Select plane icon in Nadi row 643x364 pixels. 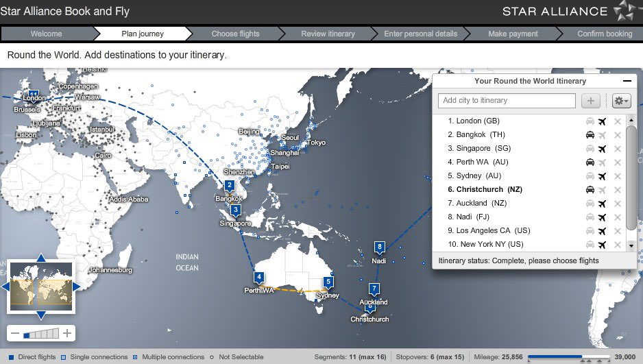click(x=602, y=217)
